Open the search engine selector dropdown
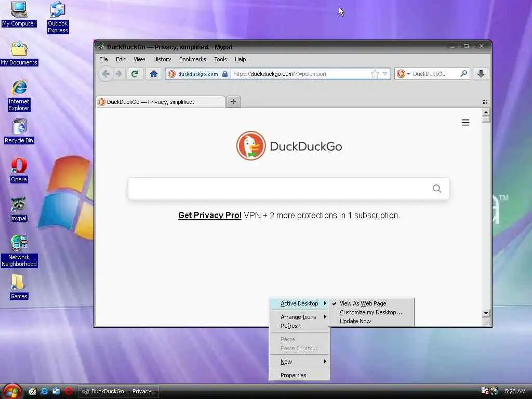This screenshot has height=399, width=532. pos(403,74)
